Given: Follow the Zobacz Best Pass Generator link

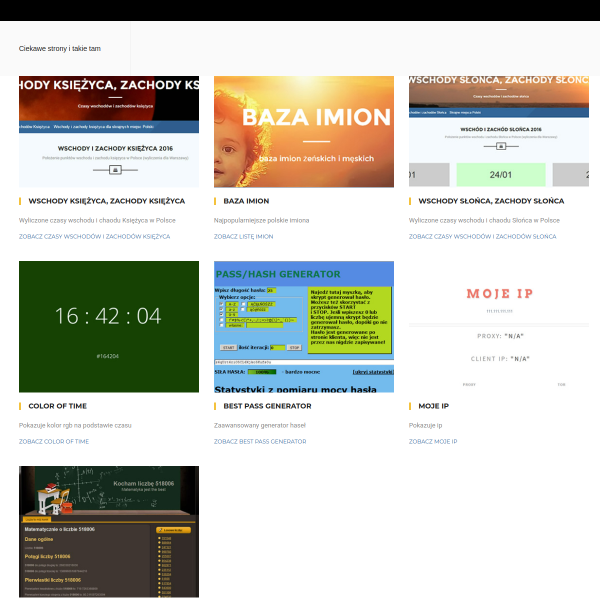Looking at the screenshot, I should [x=260, y=442].
